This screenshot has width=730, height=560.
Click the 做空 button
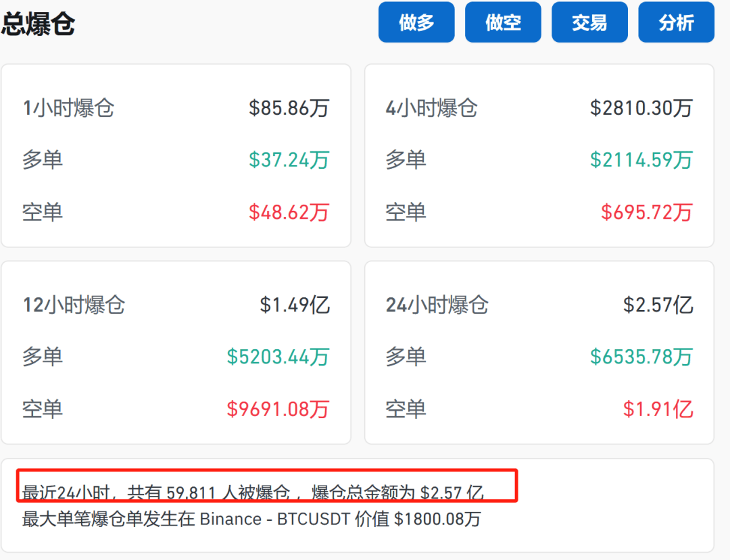[503, 22]
